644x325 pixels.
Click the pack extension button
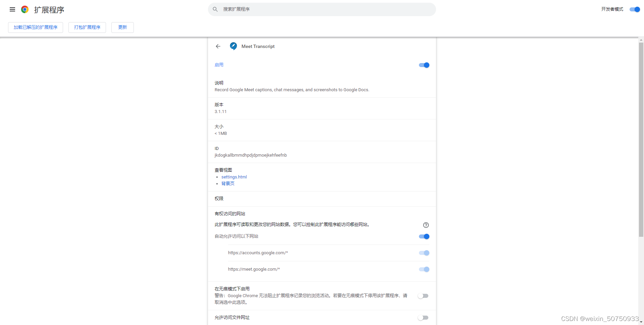pyautogui.click(x=87, y=28)
